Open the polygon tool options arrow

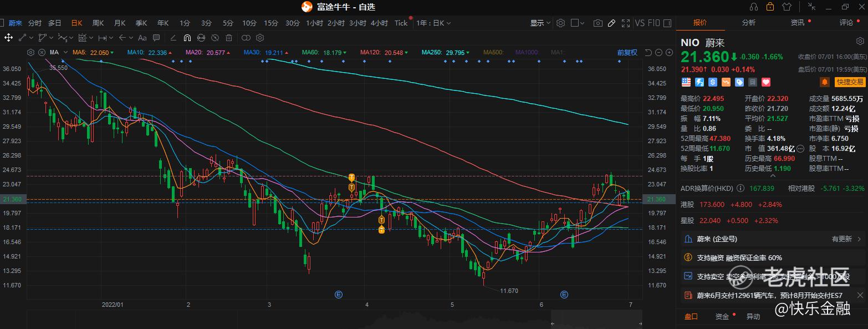pyautogui.click(x=51, y=38)
